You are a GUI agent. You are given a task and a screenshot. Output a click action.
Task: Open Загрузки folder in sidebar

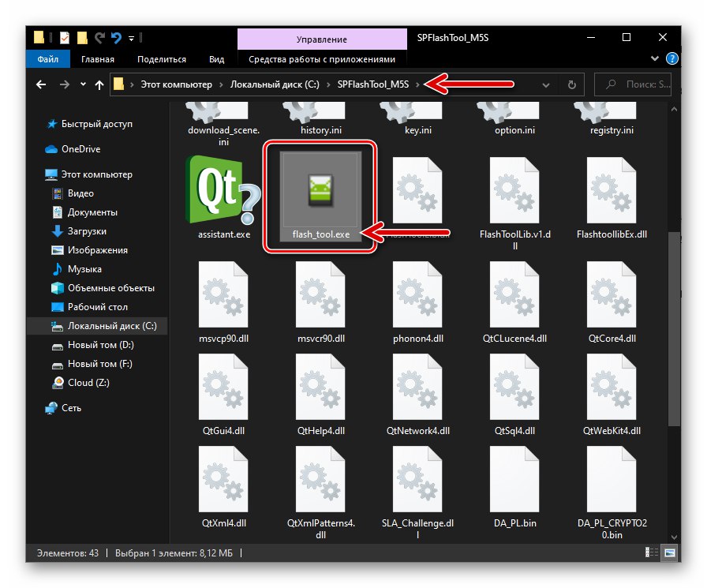pyautogui.click(x=80, y=231)
